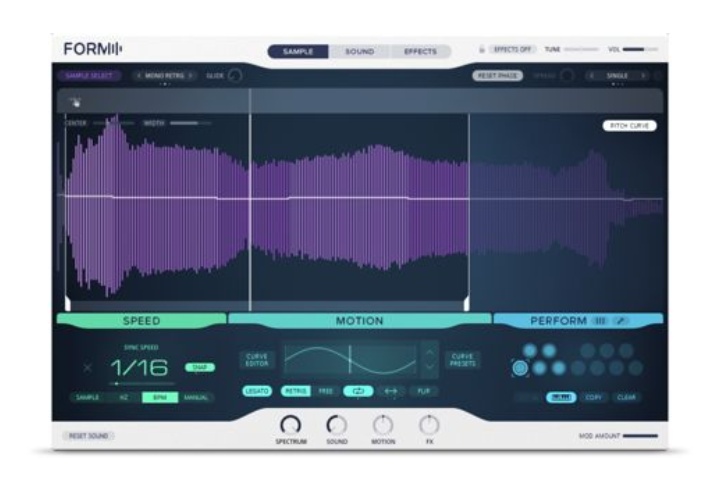Select the HZ speed mode

pos(124,397)
